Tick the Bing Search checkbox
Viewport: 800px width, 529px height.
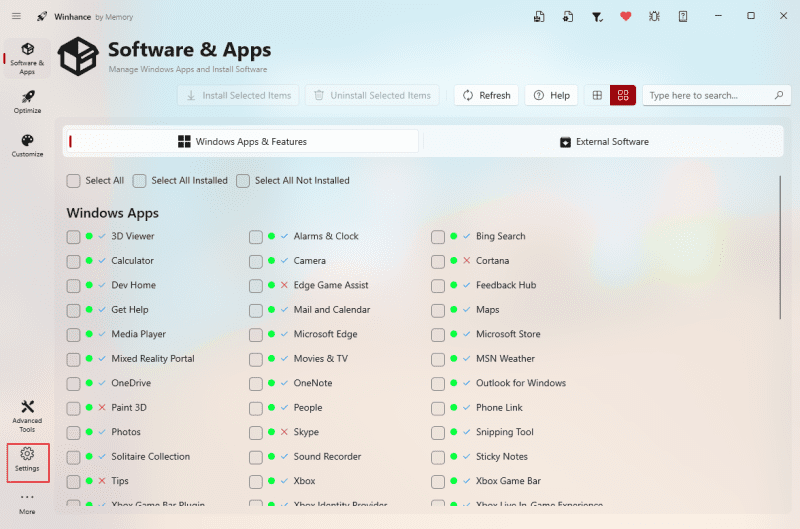(438, 237)
